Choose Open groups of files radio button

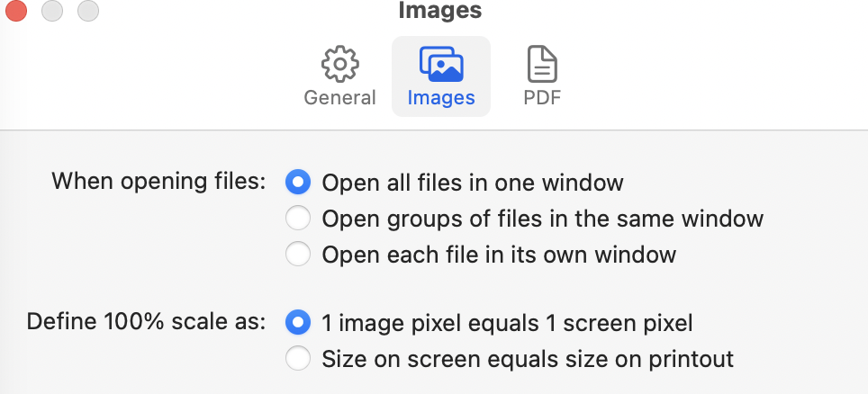[x=298, y=219]
